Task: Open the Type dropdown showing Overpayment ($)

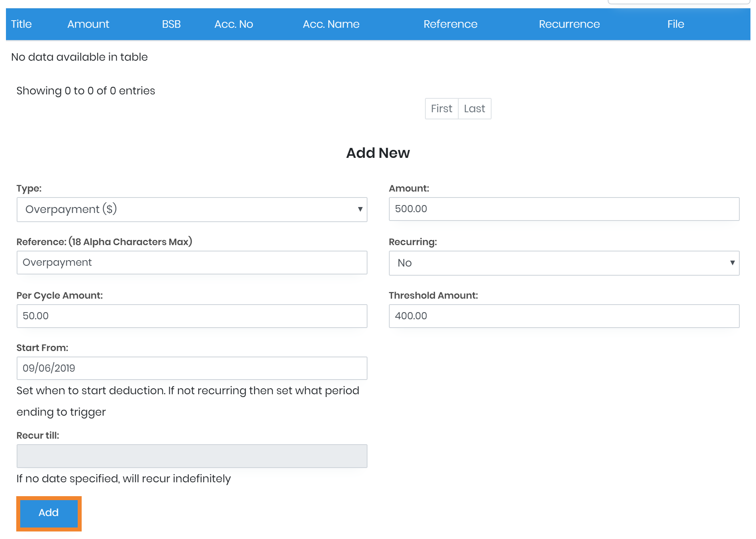Action: point(192,209)
